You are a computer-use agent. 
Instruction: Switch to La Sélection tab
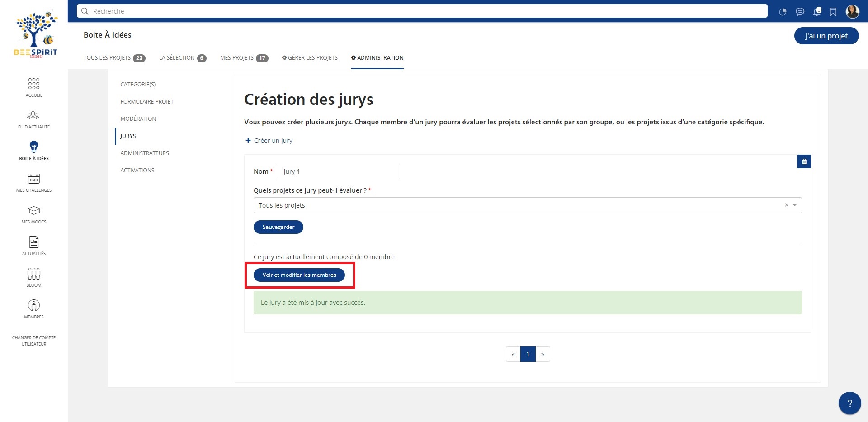point(183,58)
